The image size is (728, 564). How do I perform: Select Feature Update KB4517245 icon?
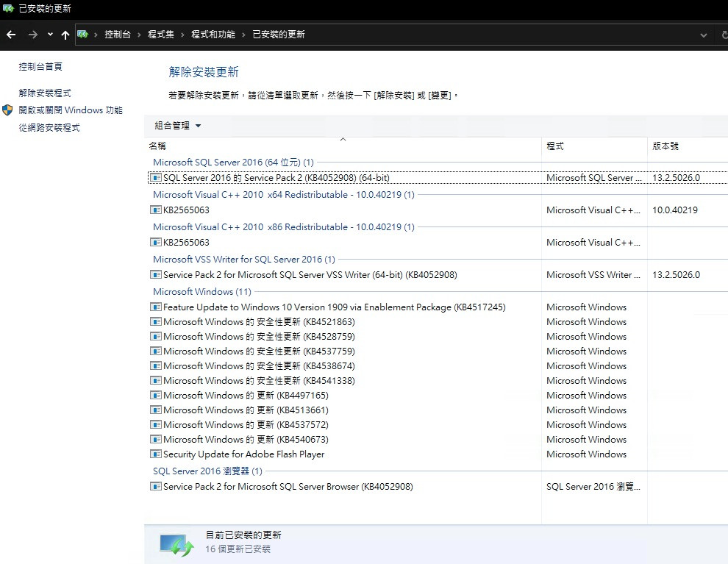coord(156,307)
